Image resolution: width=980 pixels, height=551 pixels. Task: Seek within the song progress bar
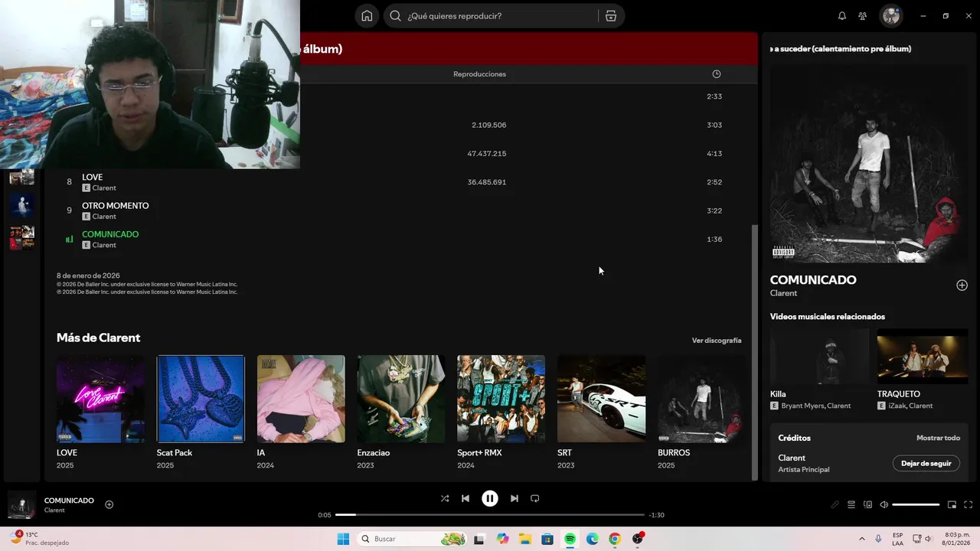[x=490, y=515]
